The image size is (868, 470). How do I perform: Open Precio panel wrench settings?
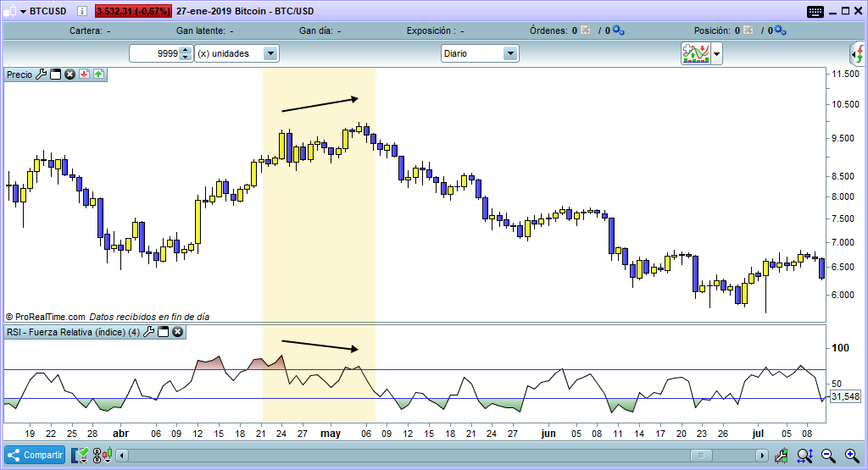(42, 75)
